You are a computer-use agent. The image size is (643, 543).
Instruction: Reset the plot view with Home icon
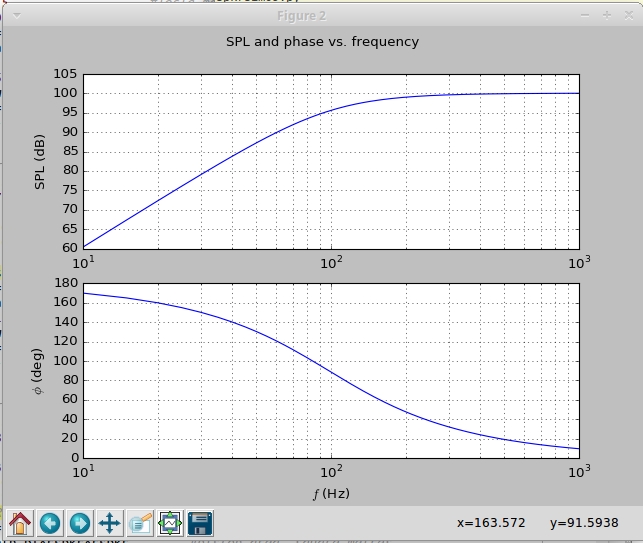tap(20, 523)
